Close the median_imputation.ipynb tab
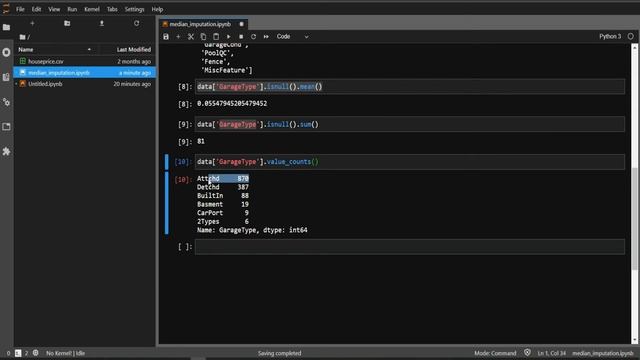This screenshot has width=640, height=360. pyautogui.click(x=241, y=24)
